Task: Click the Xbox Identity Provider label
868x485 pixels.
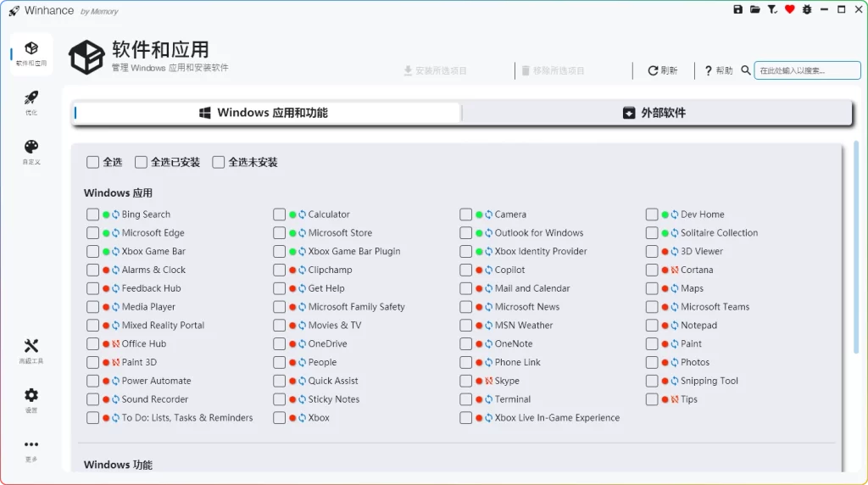Action: point(541,251)
